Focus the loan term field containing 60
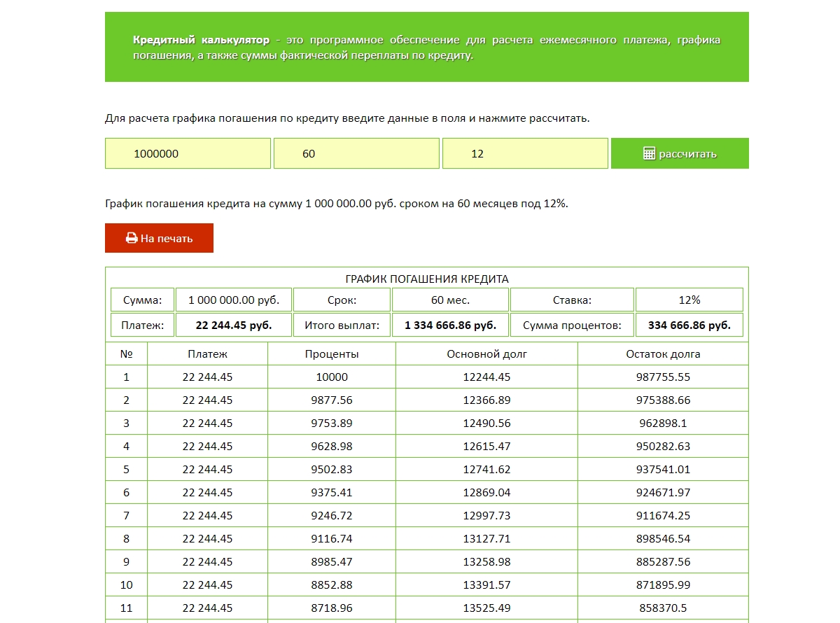Screen dimensions: 840x623 point(356,153)
